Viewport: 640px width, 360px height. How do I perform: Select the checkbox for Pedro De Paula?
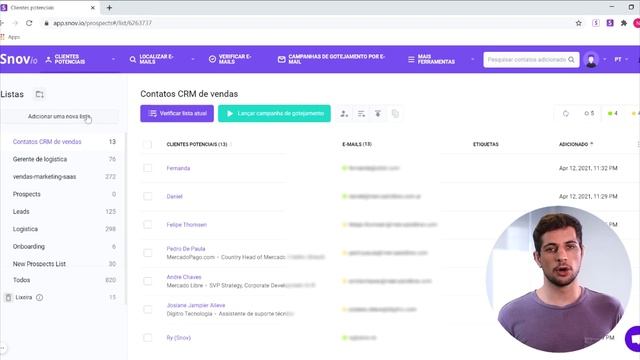coord(148,253)
